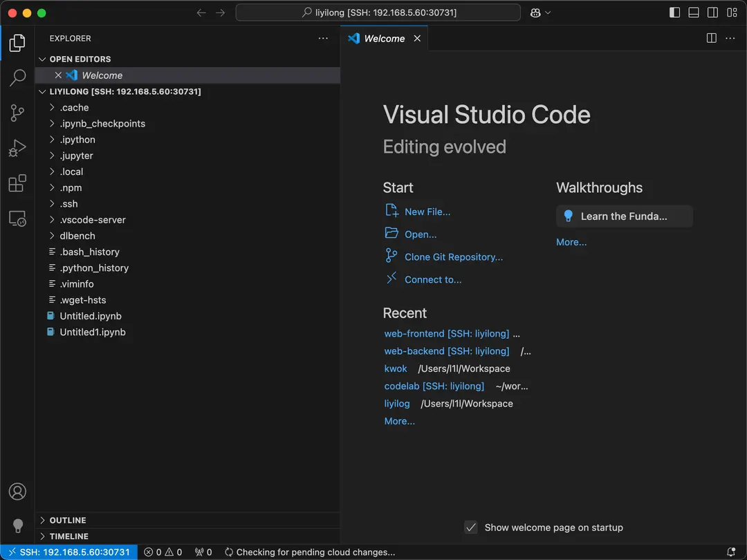Open recent web-backend SSH workspace
This screenshot has height=560, width=747.
point(446,351)
